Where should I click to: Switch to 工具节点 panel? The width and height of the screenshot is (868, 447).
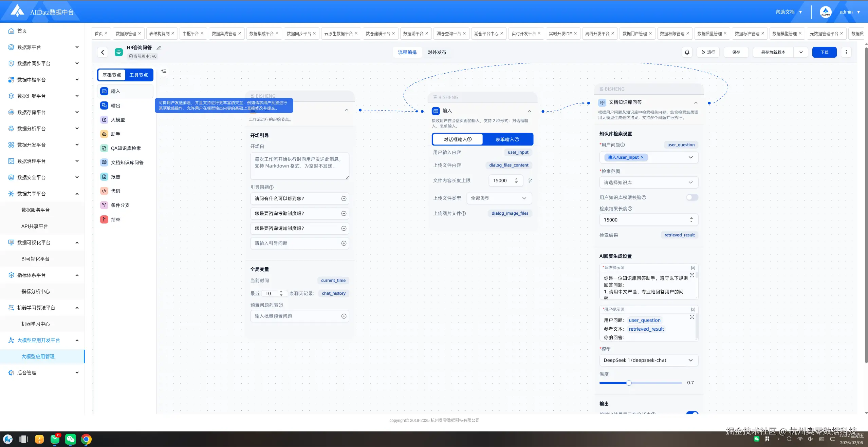click(138, 75)
